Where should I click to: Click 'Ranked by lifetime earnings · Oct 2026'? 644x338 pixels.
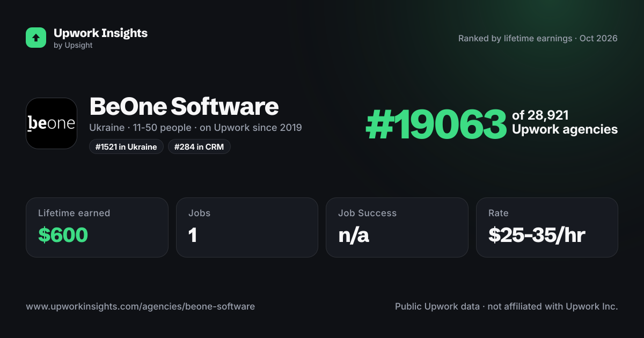tap(538, 39)
